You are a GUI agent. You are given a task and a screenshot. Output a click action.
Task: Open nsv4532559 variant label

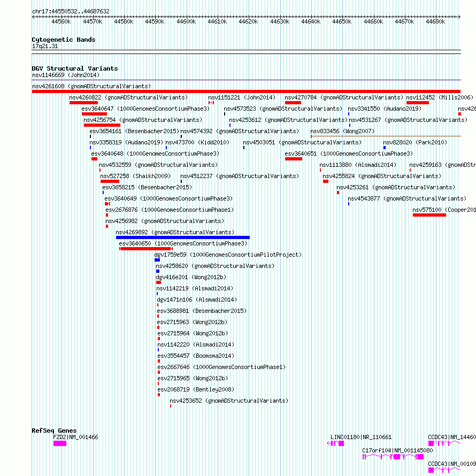click(x=158, y=165)
